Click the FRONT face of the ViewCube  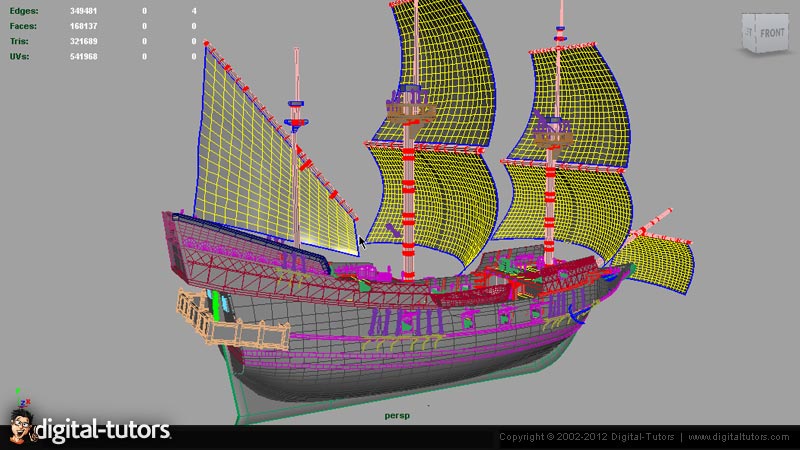(x=772, y=33)
